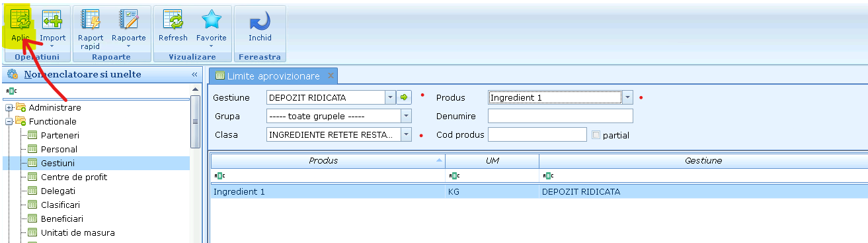Sort by the Gestiune column header

(703, 161)
